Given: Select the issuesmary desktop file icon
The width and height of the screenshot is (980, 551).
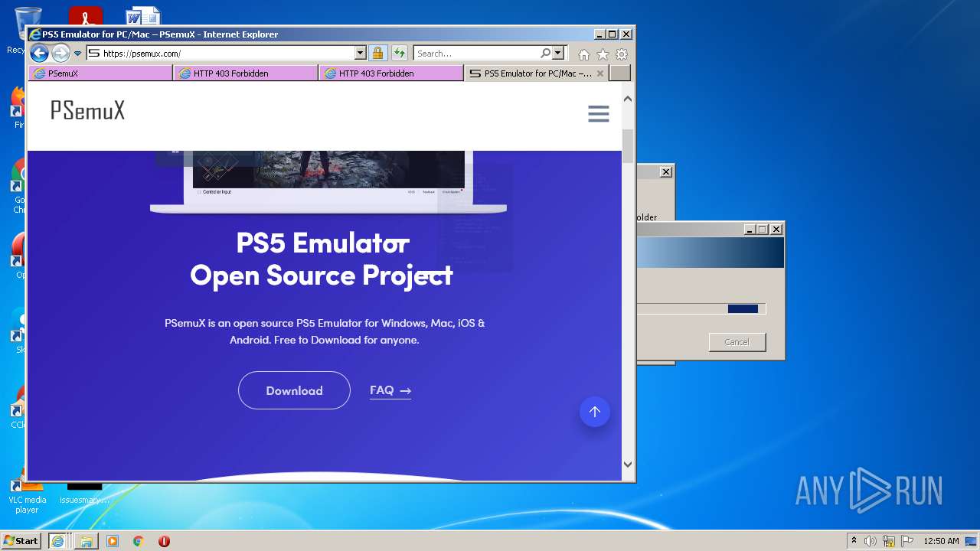Looking at the screenshot, I should [84, 494].
